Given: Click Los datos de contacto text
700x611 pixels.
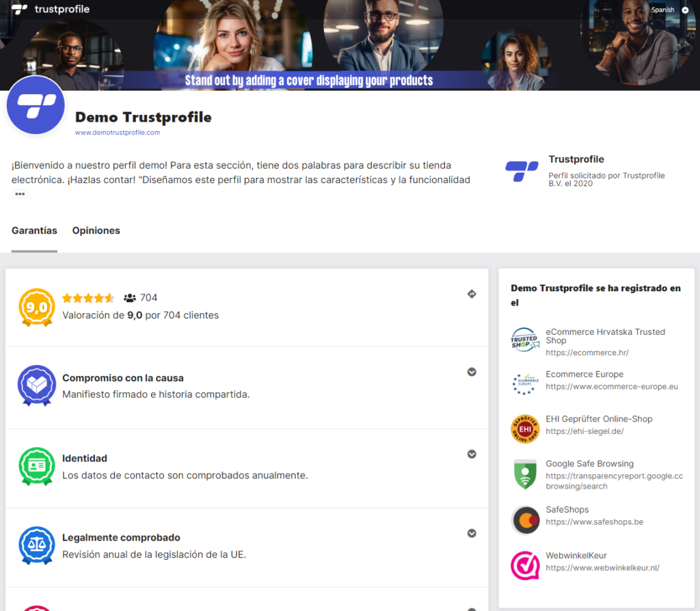Looking at the screenshot, I should pos(185,475).
